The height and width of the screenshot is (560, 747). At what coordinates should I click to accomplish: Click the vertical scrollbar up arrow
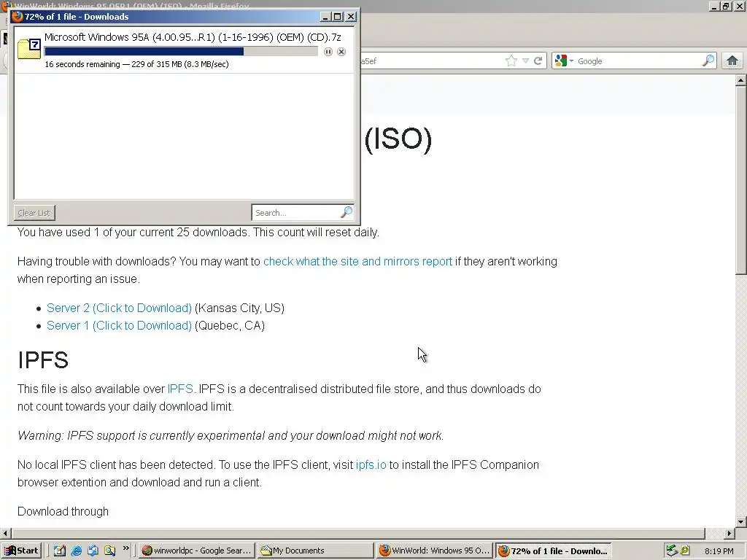point(741,80)
